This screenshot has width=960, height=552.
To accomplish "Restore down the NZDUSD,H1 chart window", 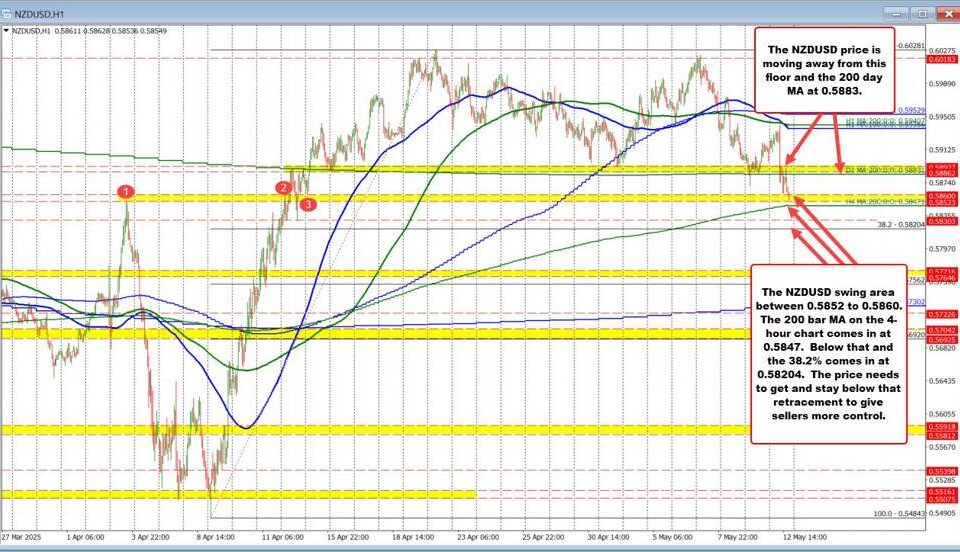I will 923,13.
